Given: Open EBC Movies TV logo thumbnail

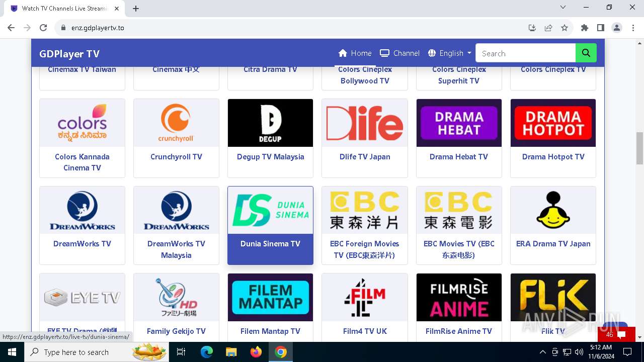Looking at the screenshot, I should coord(459,210).
